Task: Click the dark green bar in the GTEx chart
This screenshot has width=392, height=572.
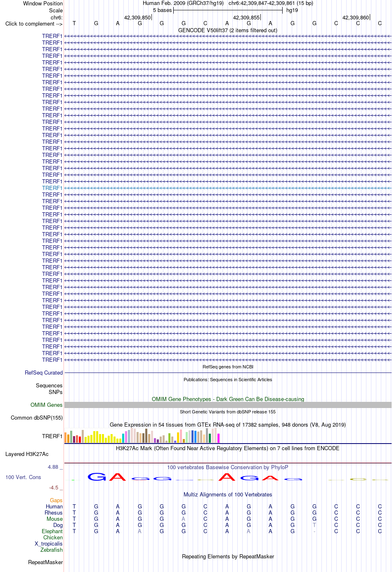Action: [210, 438]
